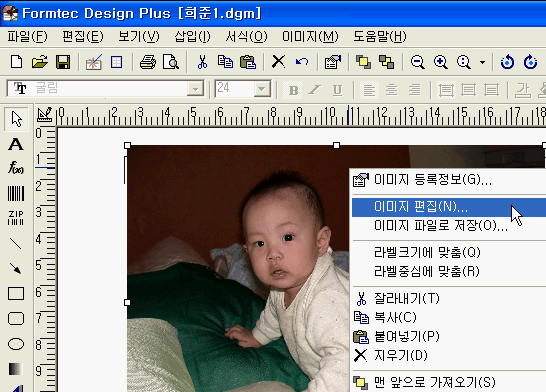The width and height of the screenshot is (546, 392).
Task: Open a file with the folder icon
Action: click(40, 62)
